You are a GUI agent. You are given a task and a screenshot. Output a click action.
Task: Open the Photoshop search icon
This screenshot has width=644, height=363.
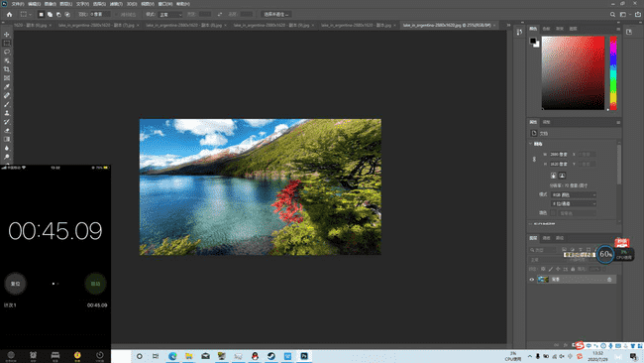point(612,15)
